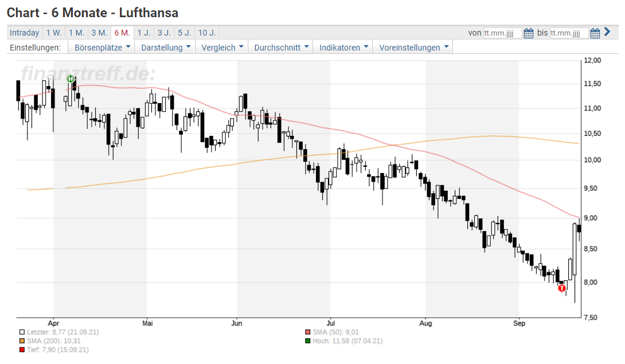Screen dimensions: 625x364
Task: Click the orange SMA (200) legend swatch
Action: point(22,341)
